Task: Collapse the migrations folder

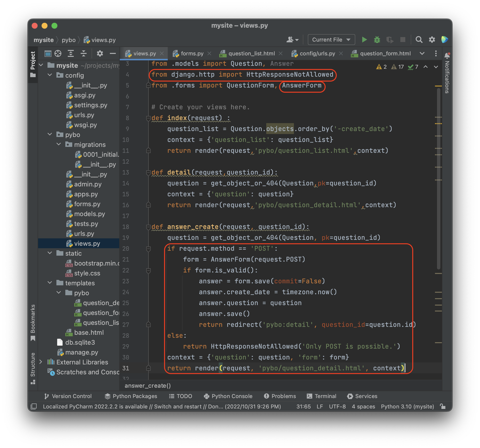Action: click(x=59, y=144)
